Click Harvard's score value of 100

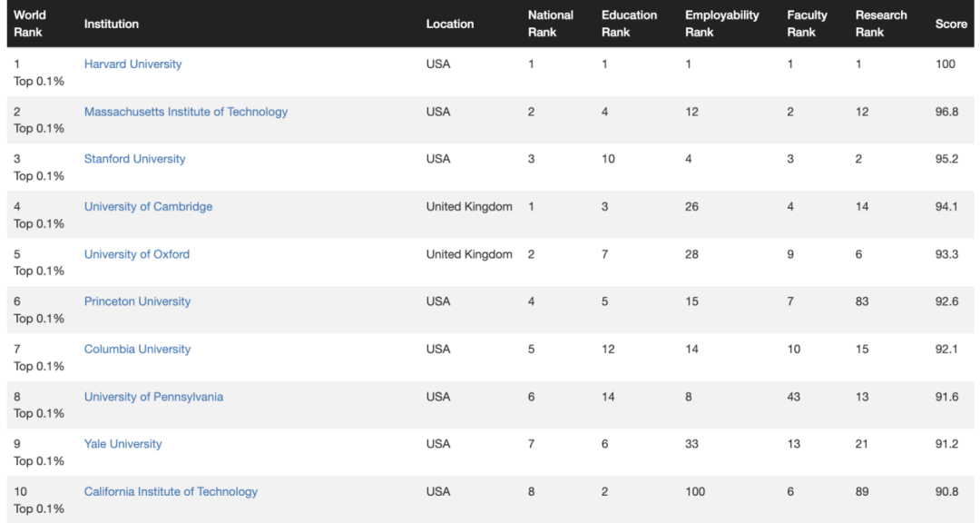[x=945, y=64]
